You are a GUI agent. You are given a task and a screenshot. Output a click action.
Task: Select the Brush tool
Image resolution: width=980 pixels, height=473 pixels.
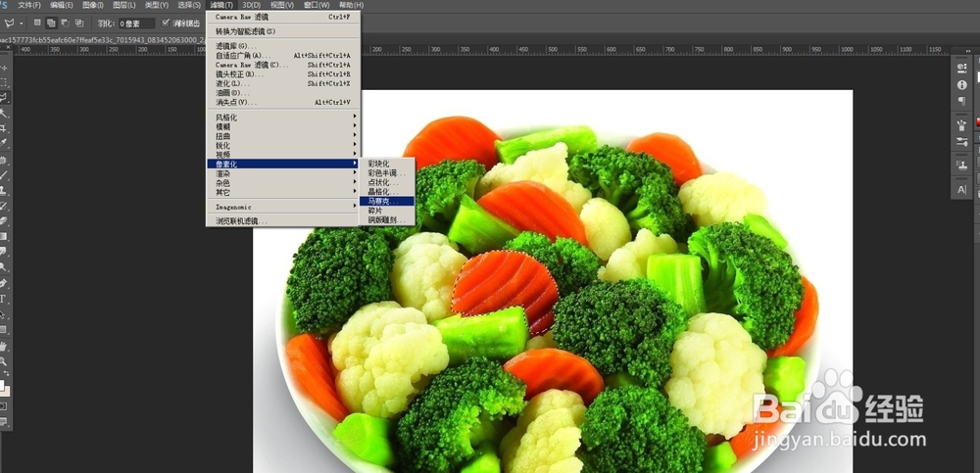click(x=4, y=175)
